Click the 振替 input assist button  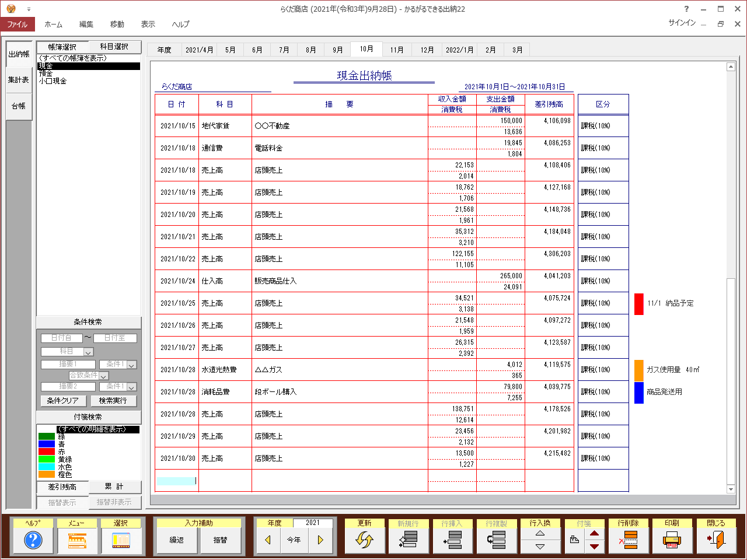tap(221, 540)
